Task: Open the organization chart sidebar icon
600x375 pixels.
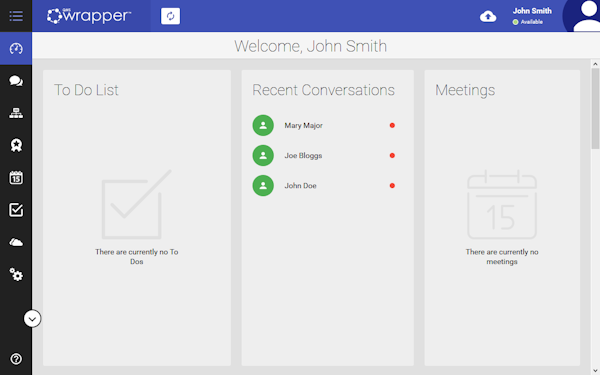Action: pos(16,113)
